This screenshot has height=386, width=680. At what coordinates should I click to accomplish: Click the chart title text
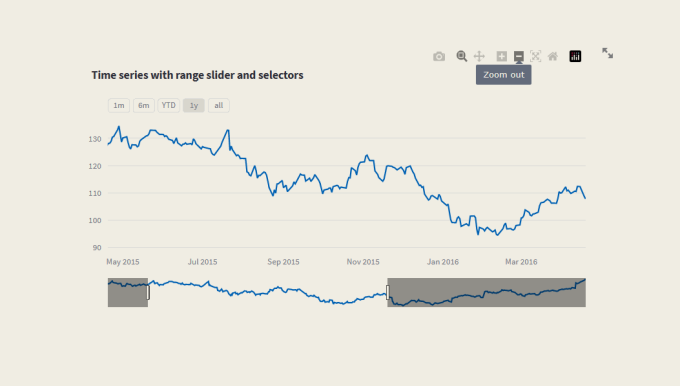197,75
